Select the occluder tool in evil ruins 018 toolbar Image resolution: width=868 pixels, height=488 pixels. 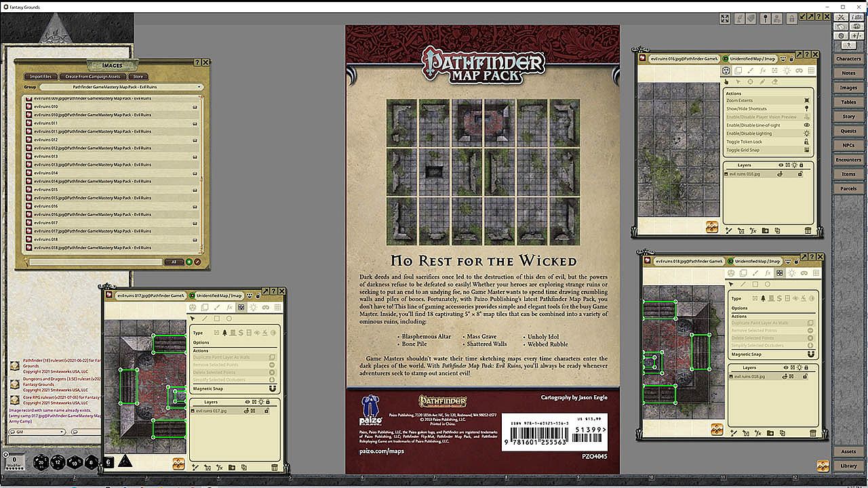pos(780,273)
